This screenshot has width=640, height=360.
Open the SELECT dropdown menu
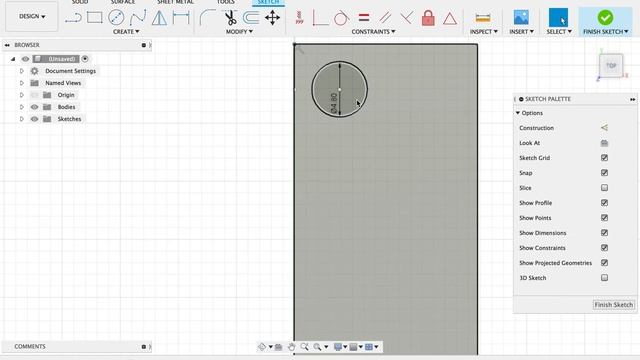tap(559, 31)
